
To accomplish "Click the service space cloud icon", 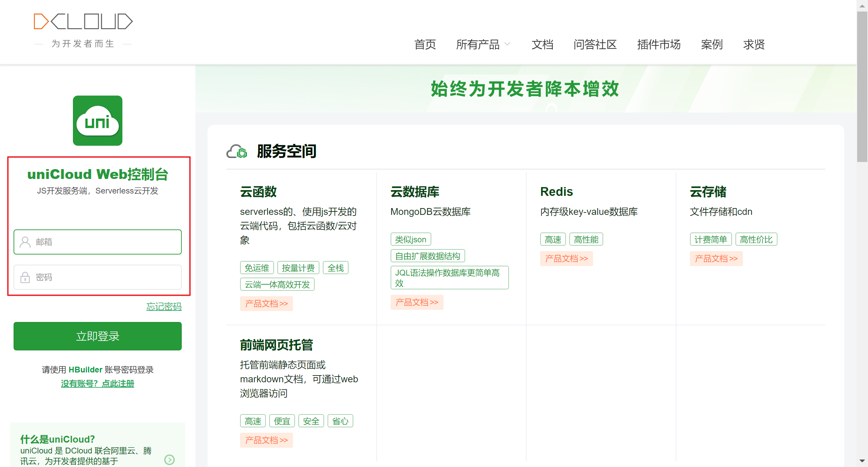I will pyautogui.click(x=237, y=151).
